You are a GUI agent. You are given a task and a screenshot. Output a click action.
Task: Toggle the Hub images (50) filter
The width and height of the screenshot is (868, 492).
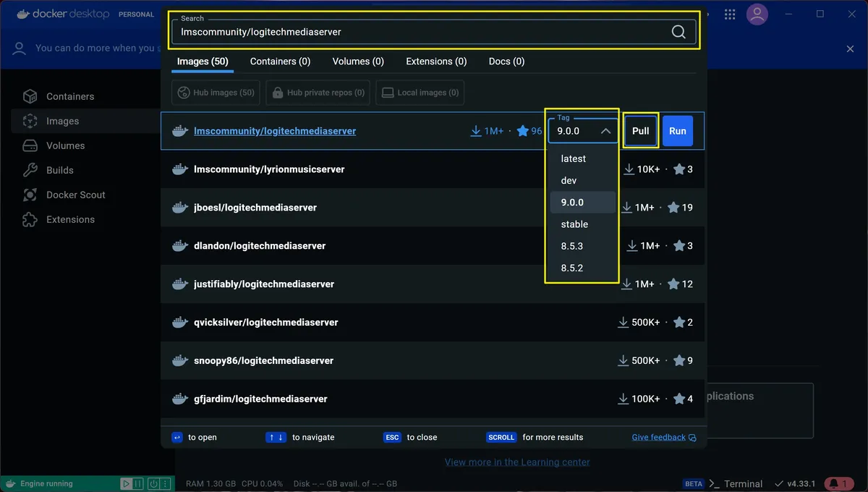216,93
